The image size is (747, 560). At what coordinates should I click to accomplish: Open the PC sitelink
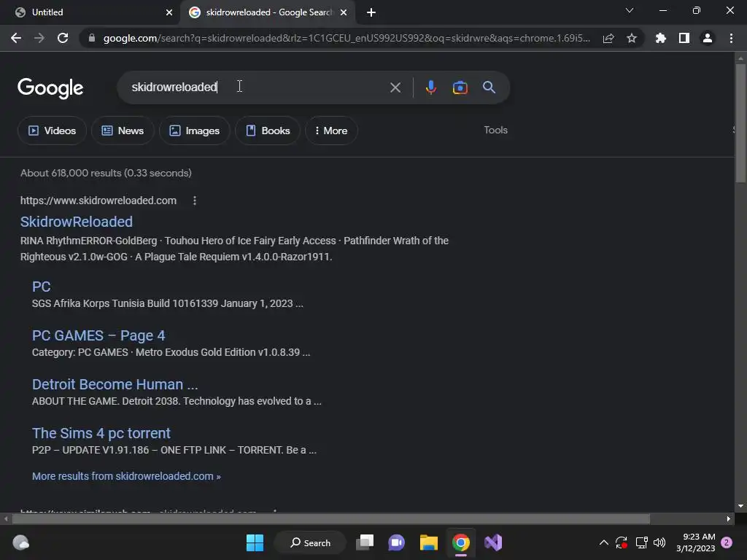[x=41, y=287]
